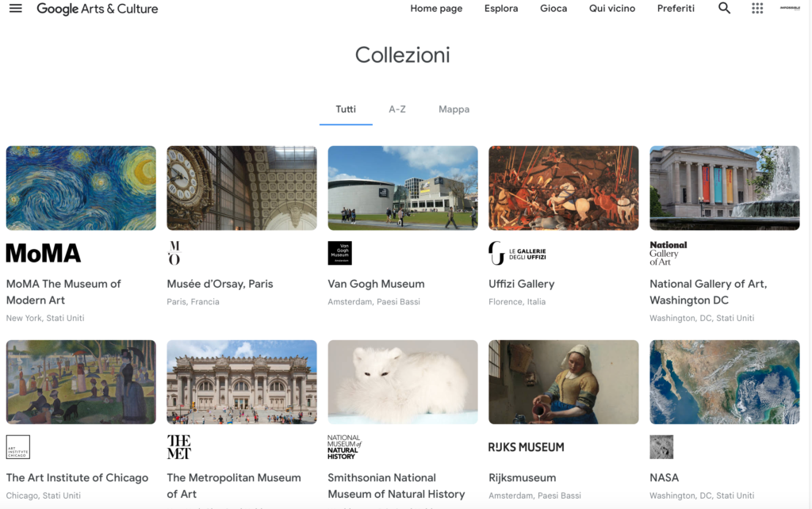Open the Rijksmuseum title link
The height and width of the screenshot is (509, 812).
coord(522,477)
